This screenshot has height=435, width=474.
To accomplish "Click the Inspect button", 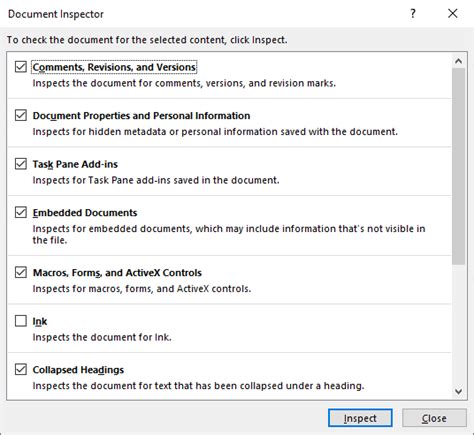I will [x=360, y=418].
